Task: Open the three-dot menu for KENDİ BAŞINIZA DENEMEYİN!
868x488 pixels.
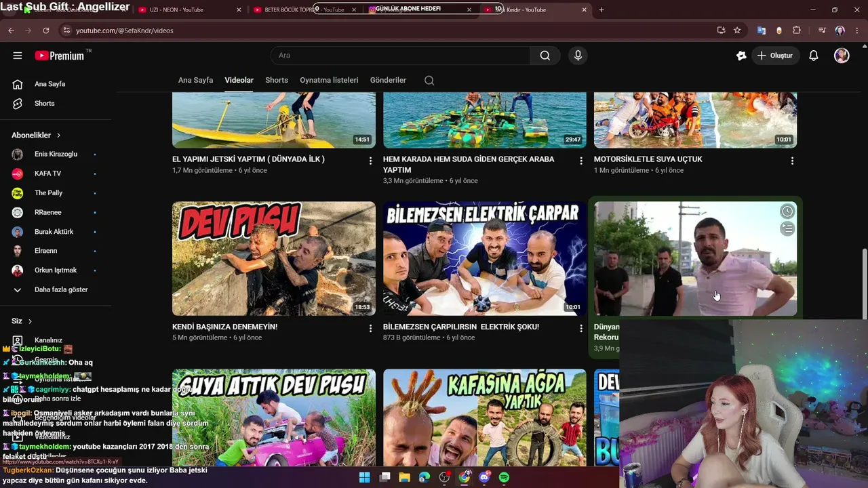Action: point(370,328)
